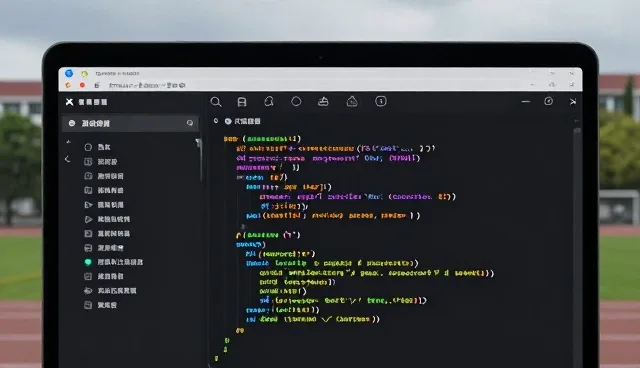The image size is (640, 368).
Task: Open the bell notifications icon in toolbar
Action: pos(269,101)
